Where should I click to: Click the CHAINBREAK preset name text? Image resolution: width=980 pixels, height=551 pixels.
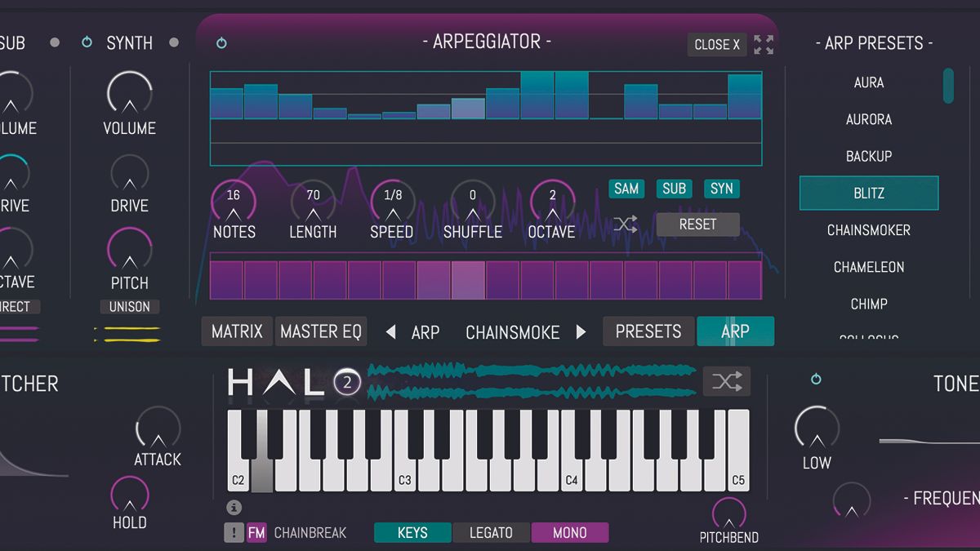310,533
